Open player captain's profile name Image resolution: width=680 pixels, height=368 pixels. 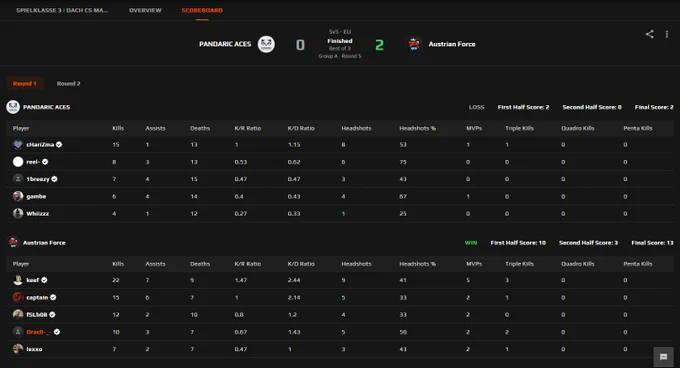point(37,297)
